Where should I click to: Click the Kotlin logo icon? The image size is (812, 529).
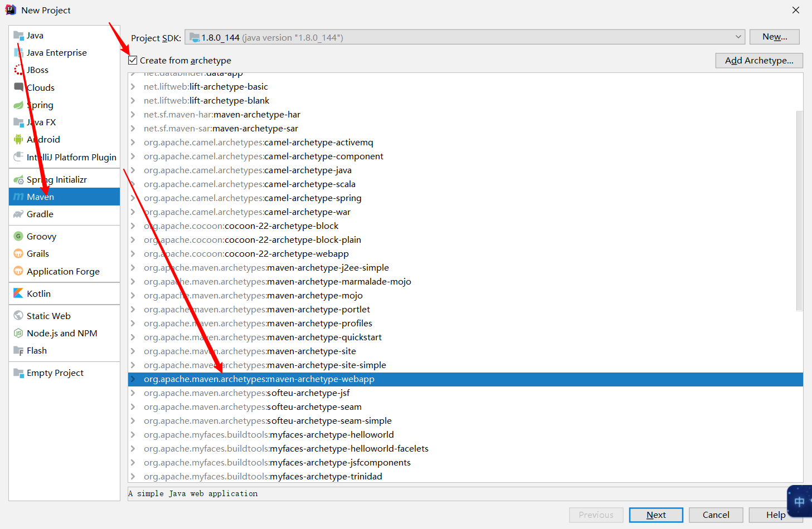point(18,293)
